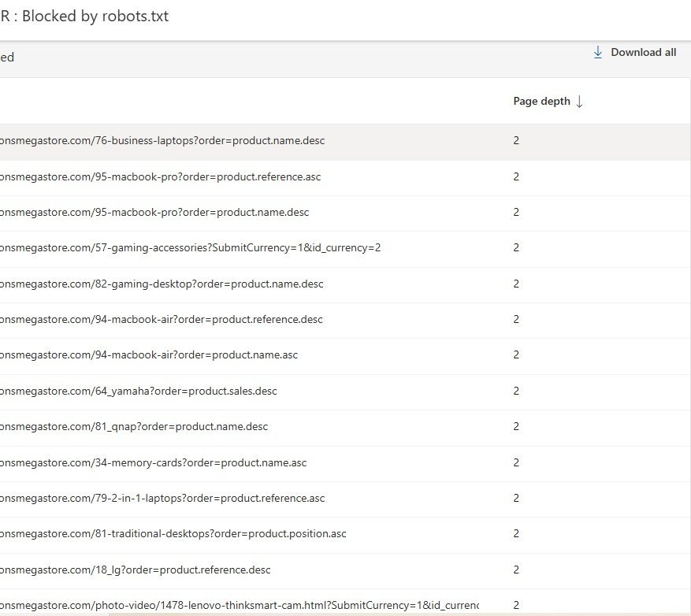Select the 64_yamaha sales.desc URL
691x616 pixels.
[139, 391]
